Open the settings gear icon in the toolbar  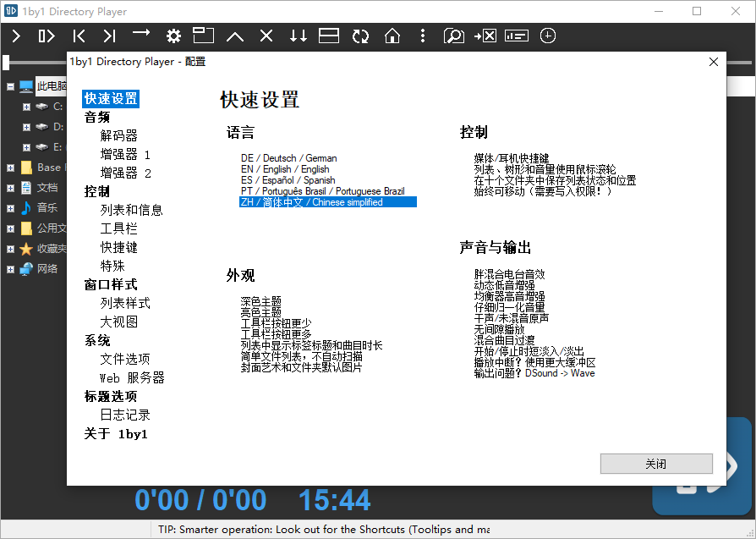[x=173, y=36]
